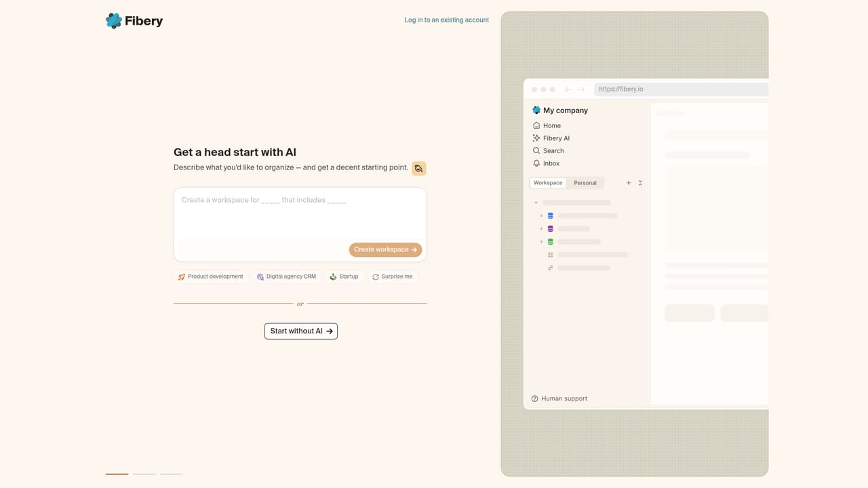This screenshot has height=488, width=868.
Task: Switch to the Workspace tab
Action: click(548, 183)
